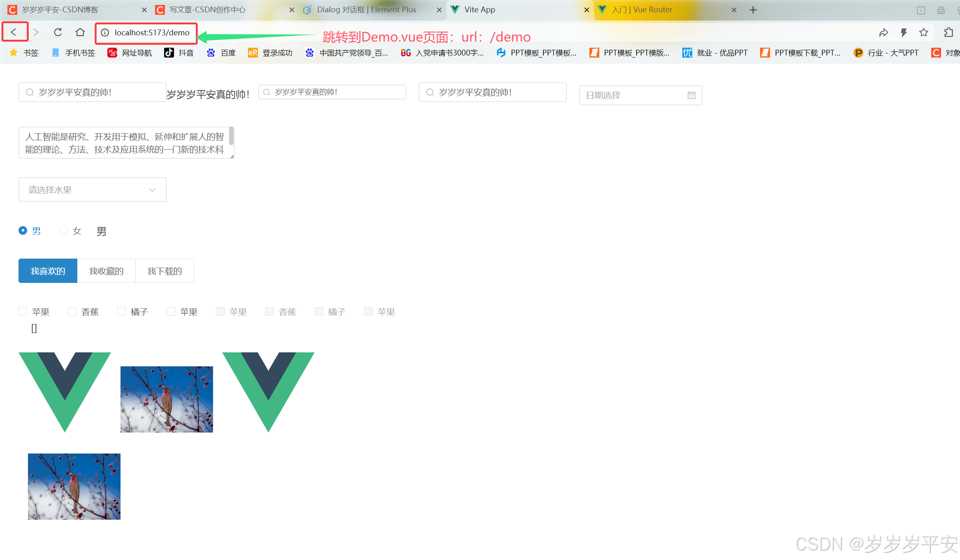The width and height of the screenshot is (960, 560).
Task: Reload the page with refresh icon
Action: [x=58, y=32]
